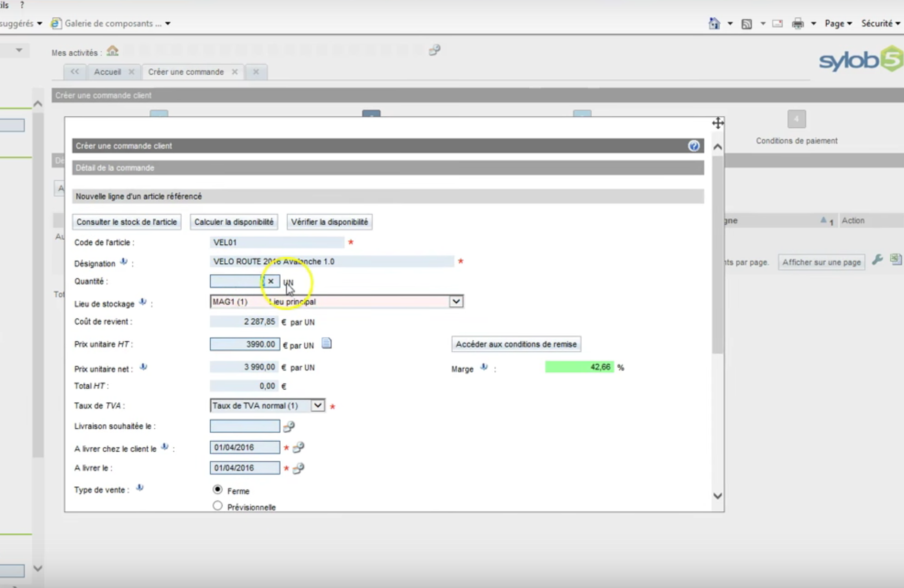904x588 pixels.
Task: Open the Sécurité menu dropdown
Action: [x=880, y=24]
